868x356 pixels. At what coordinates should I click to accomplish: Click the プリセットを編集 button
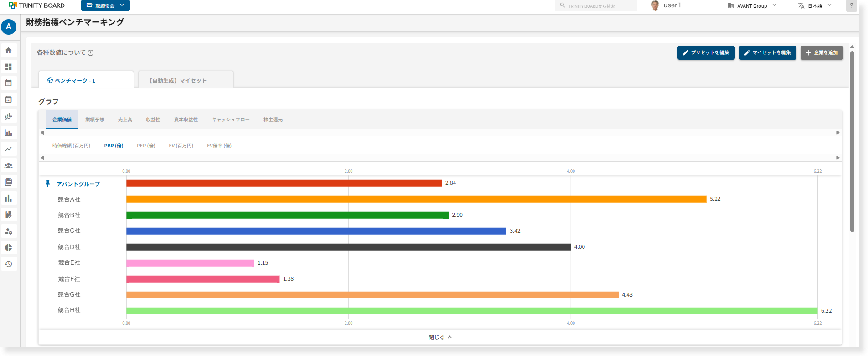click(x=706, y=52)
